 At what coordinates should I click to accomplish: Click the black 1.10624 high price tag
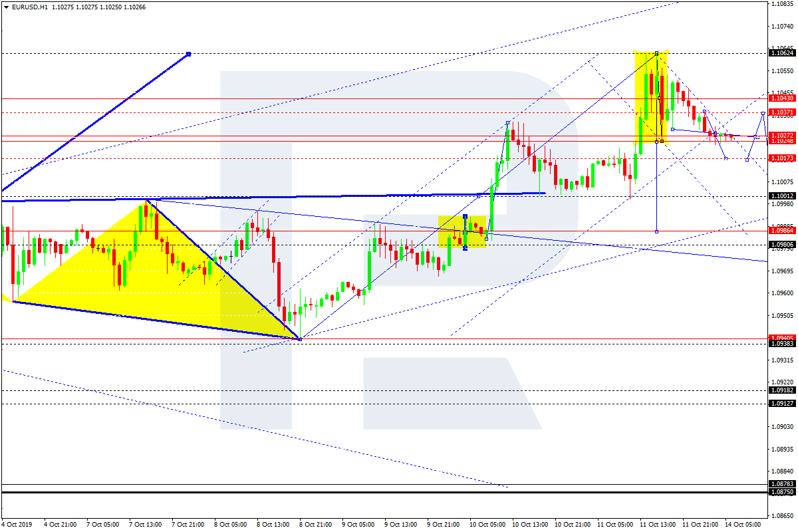click(x=781, y=53)
